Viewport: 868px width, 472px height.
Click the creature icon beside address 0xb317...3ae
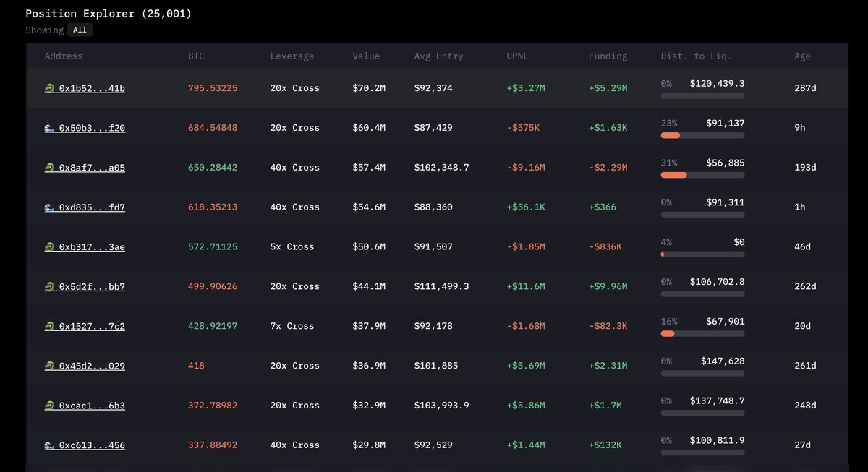coord(48,247)
